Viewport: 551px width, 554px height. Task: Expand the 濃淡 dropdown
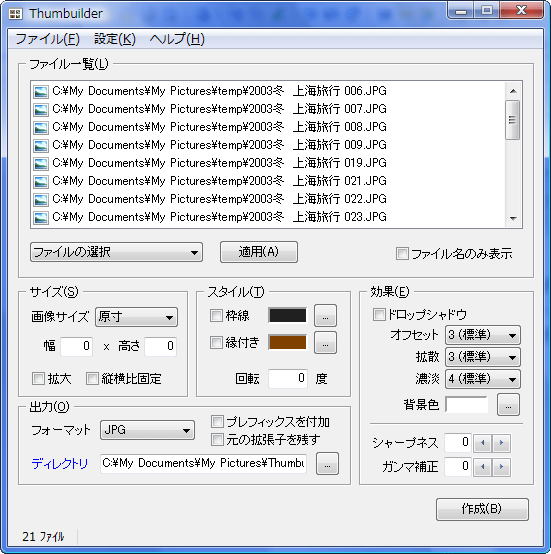pos(482,379)
